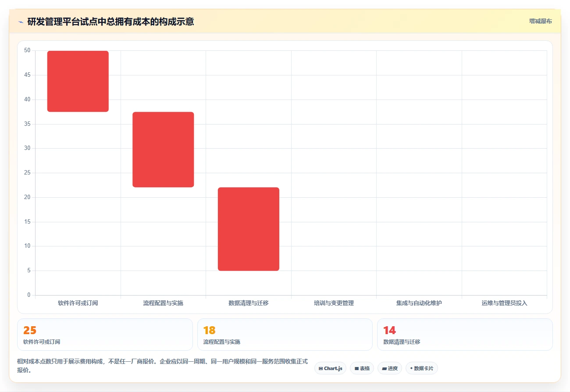Screen dimensions: 570x392
Task: Click the 流程配置与实施 axis label
Action: (x=163, y=303)
